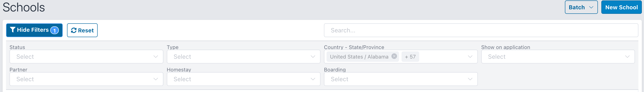Open the Homestay select dropdown
Screen dimensions: 644x92
pos(244,79)
